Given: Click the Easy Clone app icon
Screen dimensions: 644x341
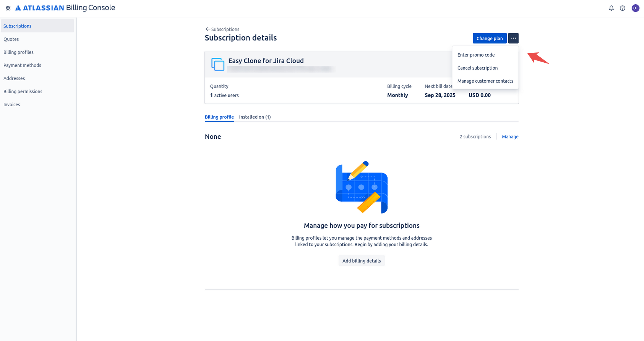Looking at the screenshot, I should click(218, 64).
